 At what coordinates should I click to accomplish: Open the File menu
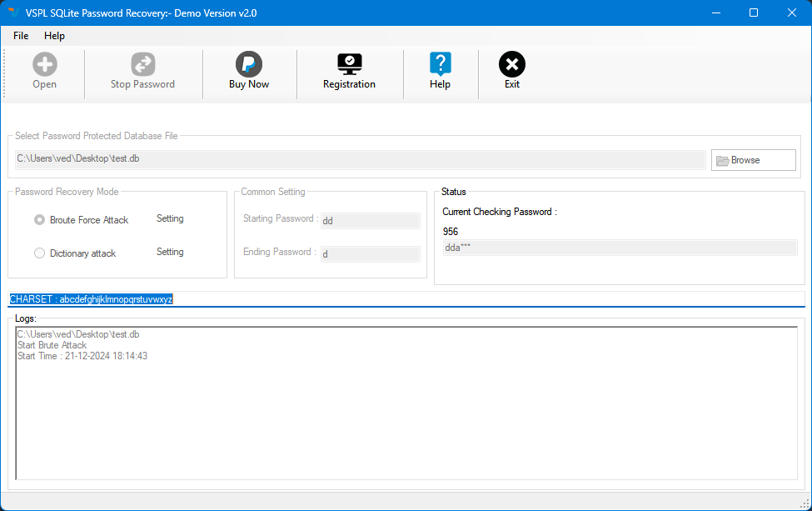[x=21, y=36]
